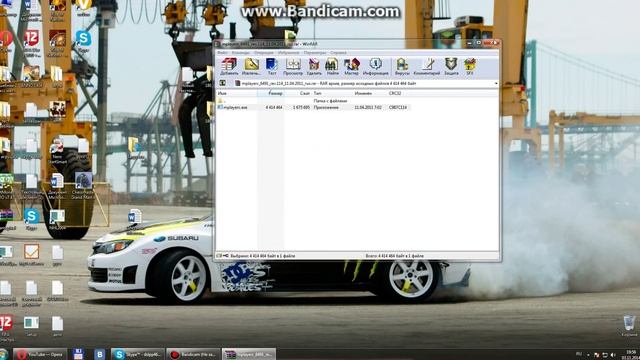Image resolution: width=640 pixels, height=360 pixels.
Task: Sort by the Тип column header
Action: (332, 93)
